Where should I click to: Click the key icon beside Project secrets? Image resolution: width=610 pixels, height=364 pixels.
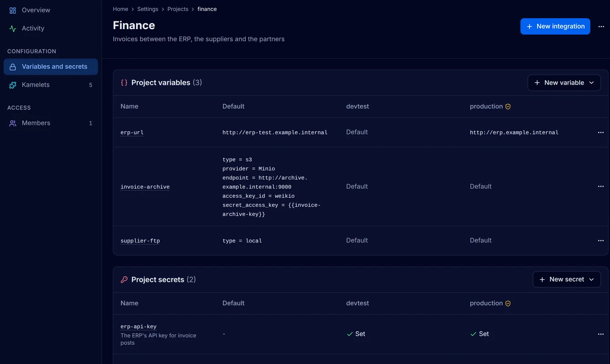point(124,279)
